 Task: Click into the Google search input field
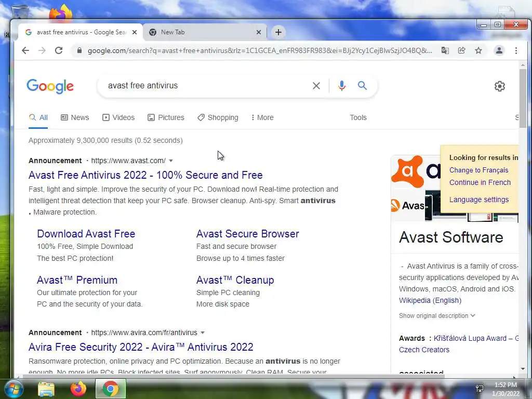click(207, 86)
